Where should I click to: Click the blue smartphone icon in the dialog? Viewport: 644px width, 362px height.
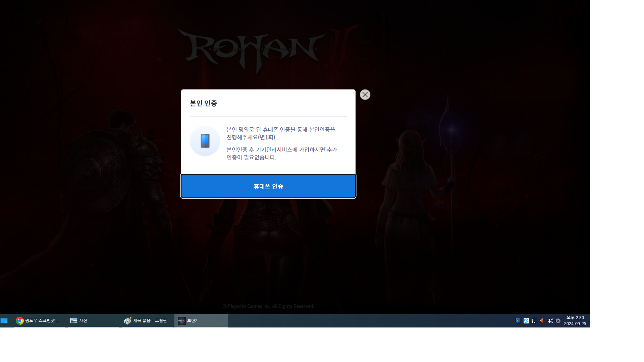tap(205, 141)
